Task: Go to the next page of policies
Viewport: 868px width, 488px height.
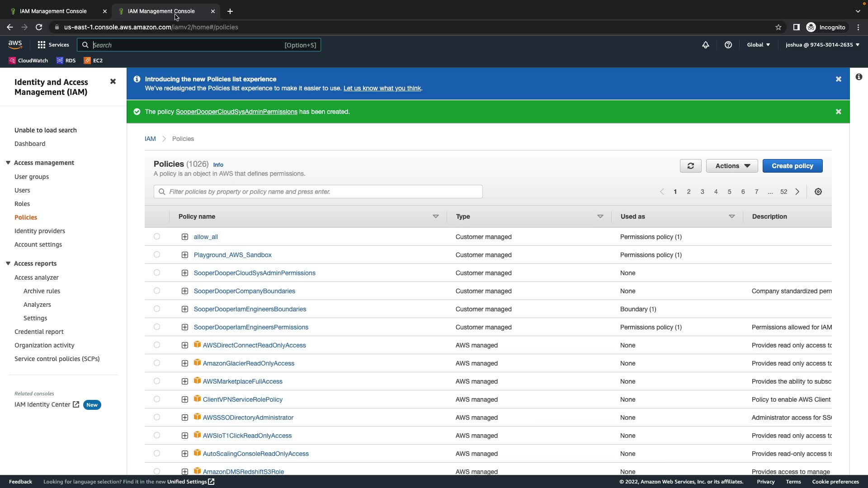Action: click(x=797, y=192)
